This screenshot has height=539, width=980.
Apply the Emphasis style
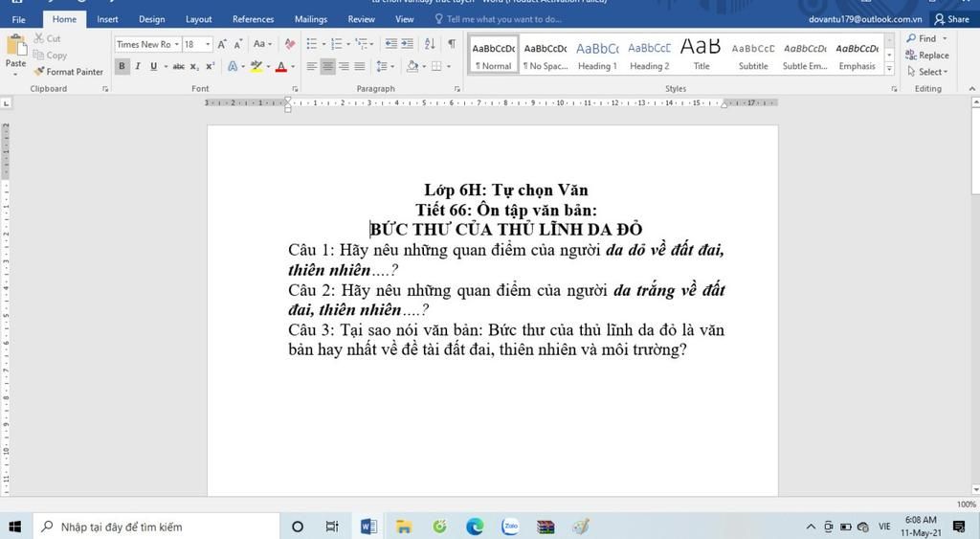857,55
